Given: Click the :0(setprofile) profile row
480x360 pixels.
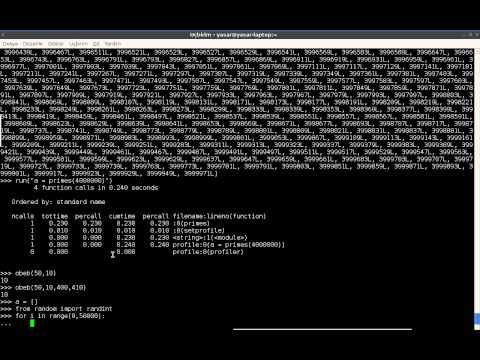Looking at the screenshot, I should [127, 230].
